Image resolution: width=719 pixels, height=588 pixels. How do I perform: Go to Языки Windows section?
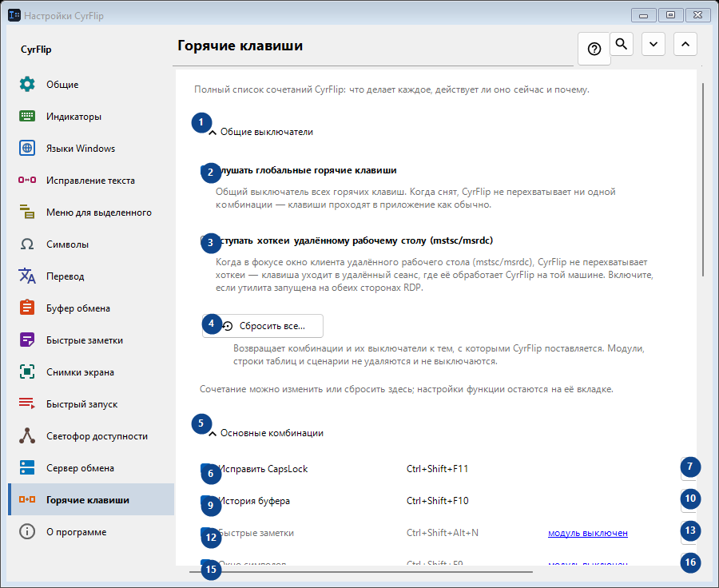tap(91, 148)
